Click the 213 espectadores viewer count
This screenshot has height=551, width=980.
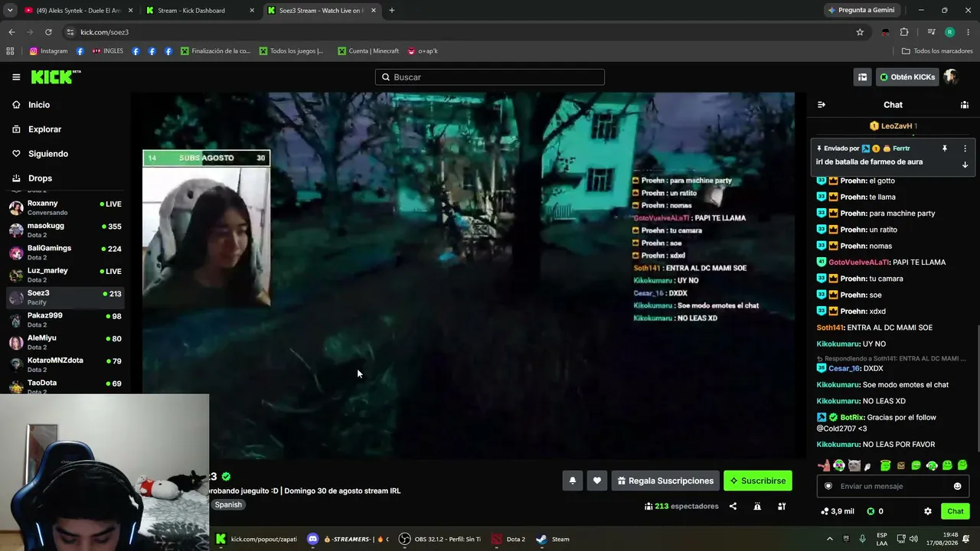point(681,506)
